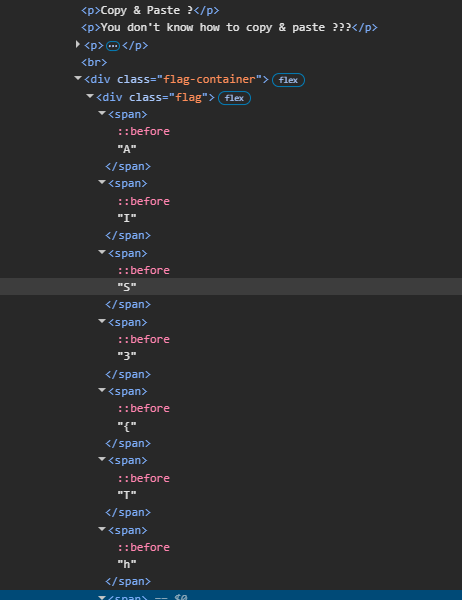This screenshot has width=462, height=600.
Task: Select the "You don't know how" paragraph
Action: (x=229, y=28)
